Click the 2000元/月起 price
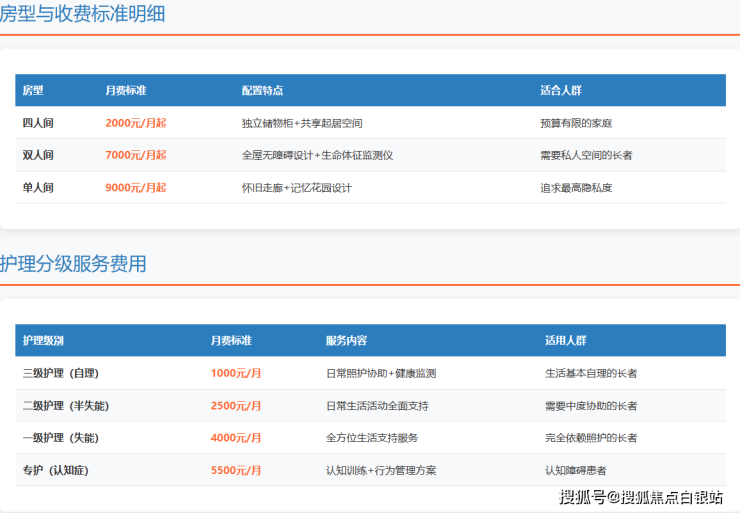Image resolution: width=740 pixels, height=513 pixels. point(135,123)
